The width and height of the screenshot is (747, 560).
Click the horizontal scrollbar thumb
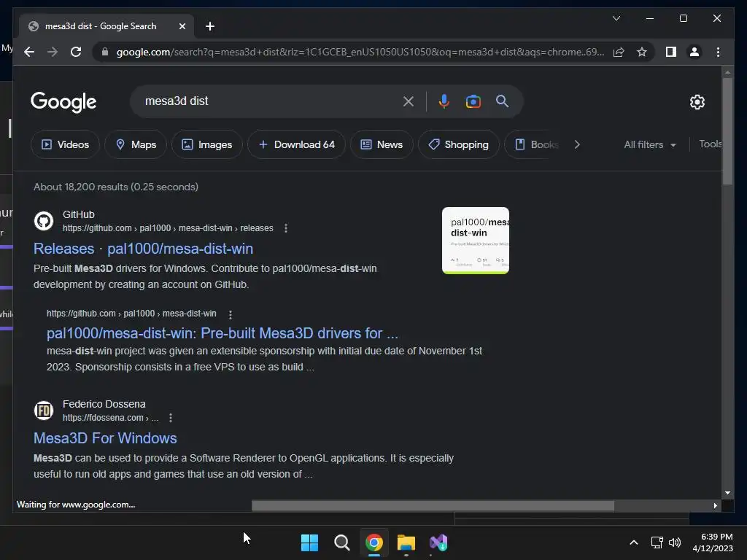click(433, 506)
